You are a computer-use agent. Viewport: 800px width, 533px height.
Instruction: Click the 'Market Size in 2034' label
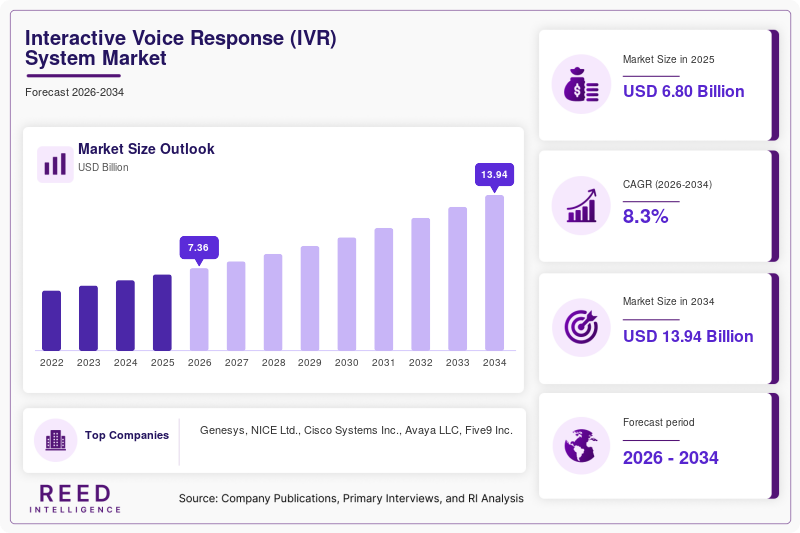(x=668, y=301)
